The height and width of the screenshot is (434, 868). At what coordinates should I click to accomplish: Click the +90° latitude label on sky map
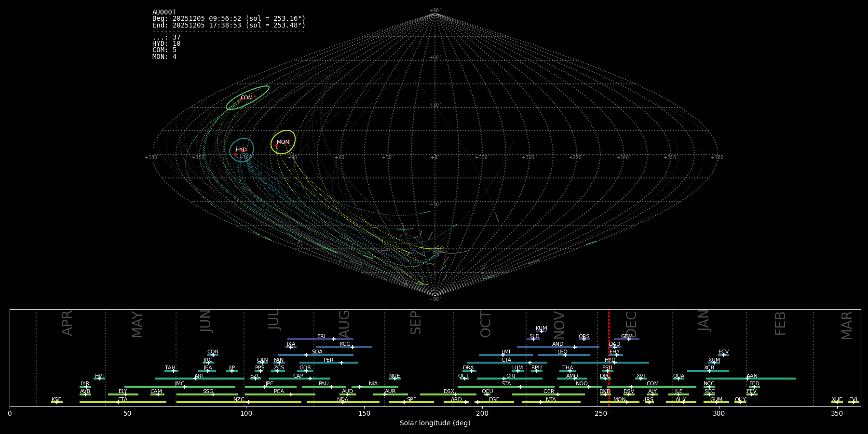[x=435, y=11]
